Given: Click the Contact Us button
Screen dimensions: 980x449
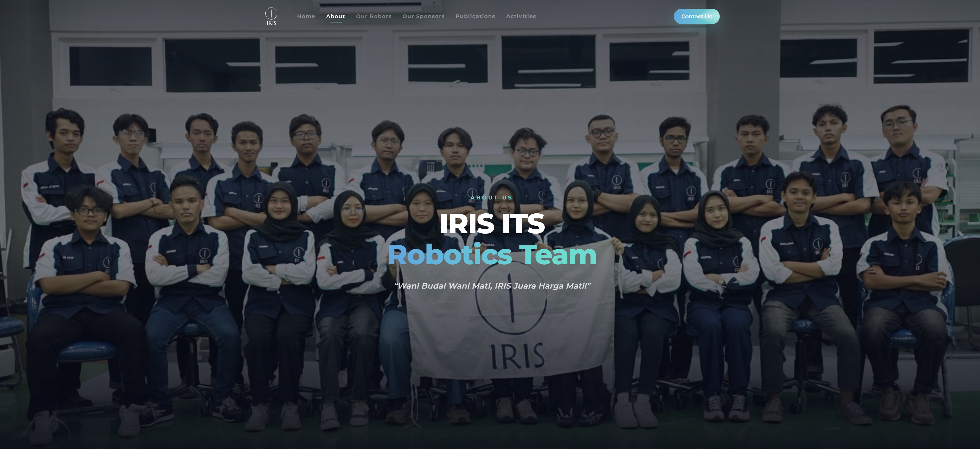Looking at the screenshot, I should [697, 16].
